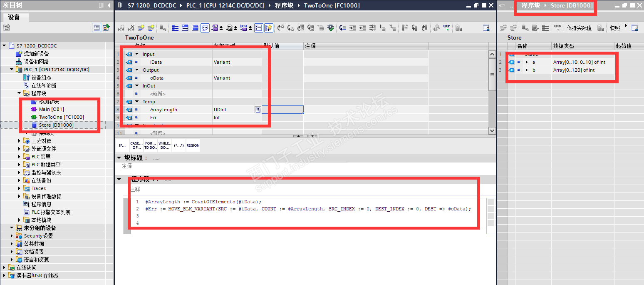Image resolution: width=644 pixels, height=285 pixels.
Task: Collapse the Temp section in interface
Action: tap(137, 102)
